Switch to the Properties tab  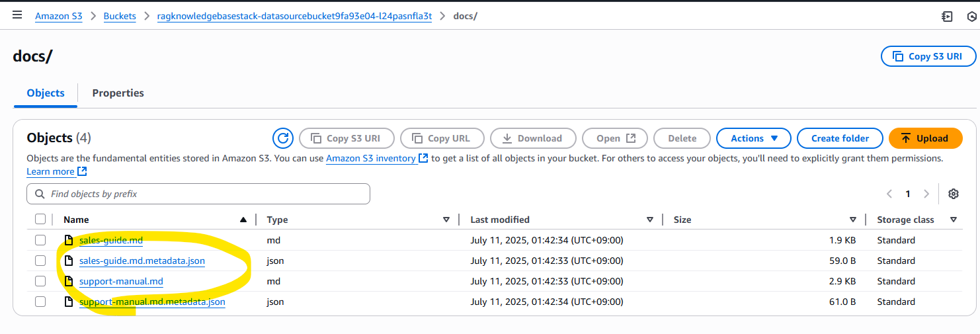[x=118, y=93]
